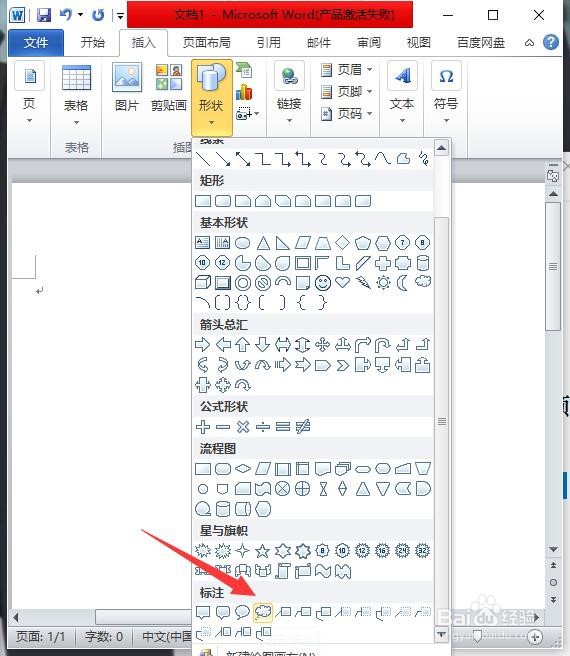The height and width of the screenshot is (656, 570).
Task: Undo the last action
Action: click(x=66, y=15)
